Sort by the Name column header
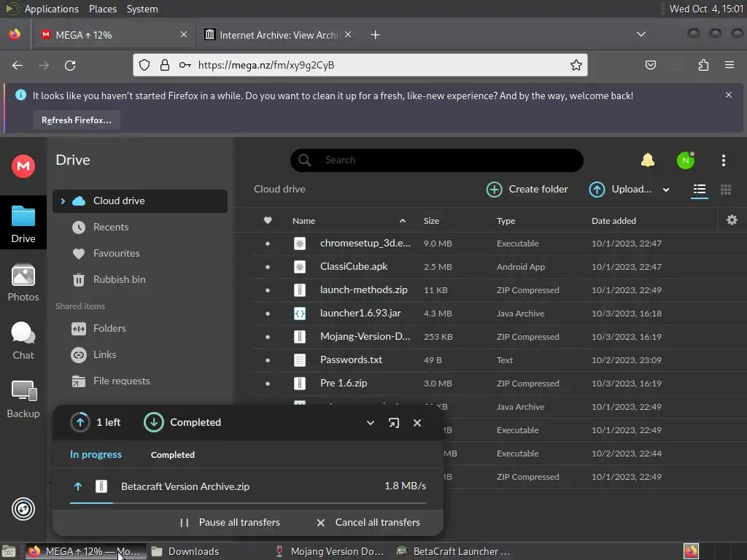The height and width of the screenshot is (560, 747). [303, 221]
